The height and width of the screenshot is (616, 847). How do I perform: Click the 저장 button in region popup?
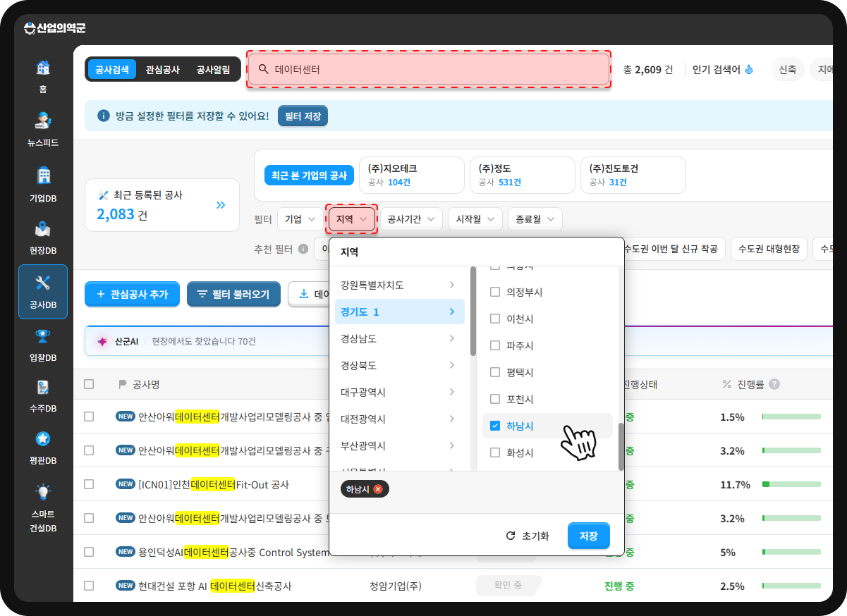pos(589,536)
